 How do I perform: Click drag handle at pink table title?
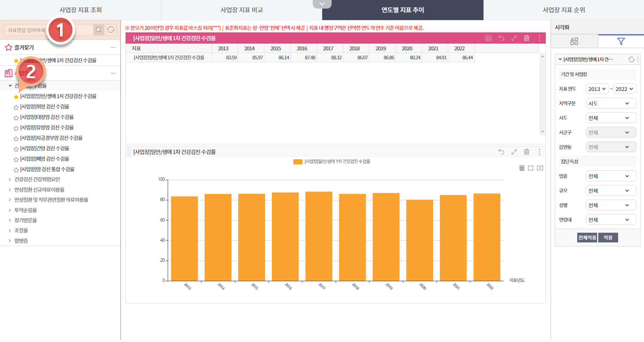(x=129, y=38)
